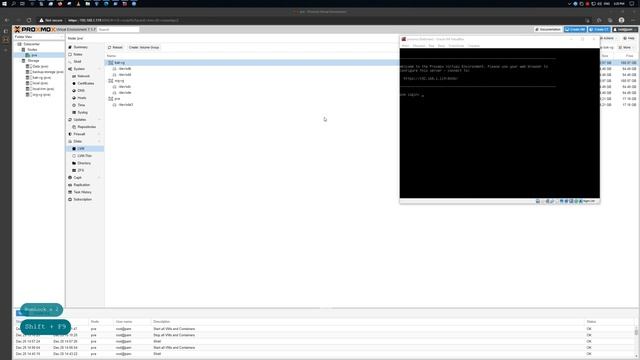Select the Datacenter root tree item
Screen dimensions: 640x360
point(31,44)
